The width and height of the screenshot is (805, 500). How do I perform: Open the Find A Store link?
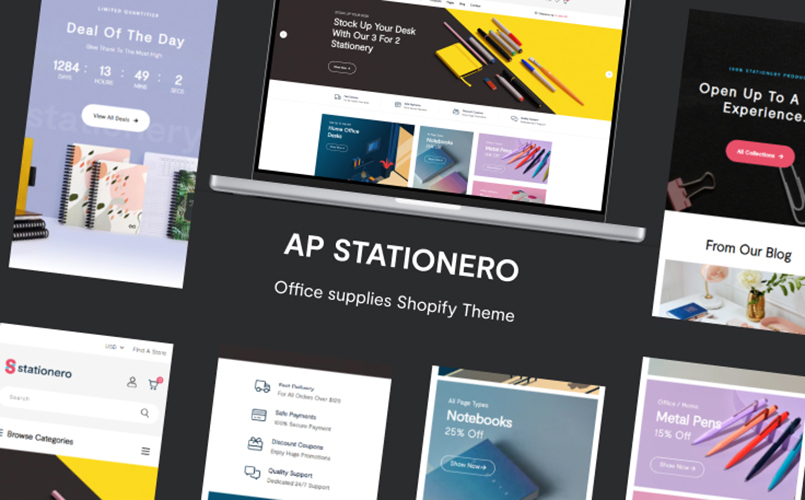(x=149, y=351)
